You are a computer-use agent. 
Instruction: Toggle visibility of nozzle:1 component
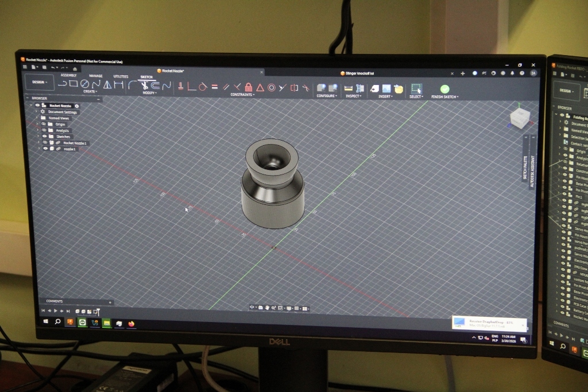(x=45, y=148)
